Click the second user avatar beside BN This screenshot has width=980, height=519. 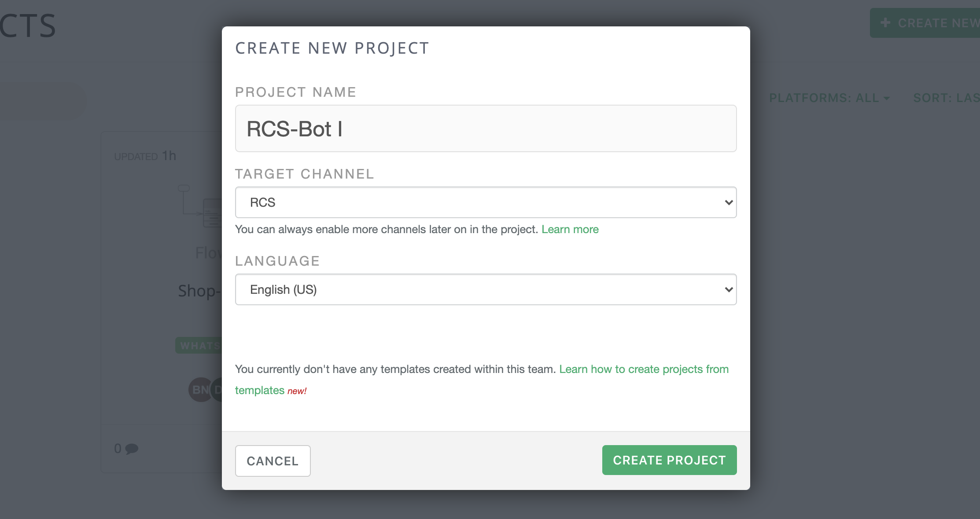point(217,390)
